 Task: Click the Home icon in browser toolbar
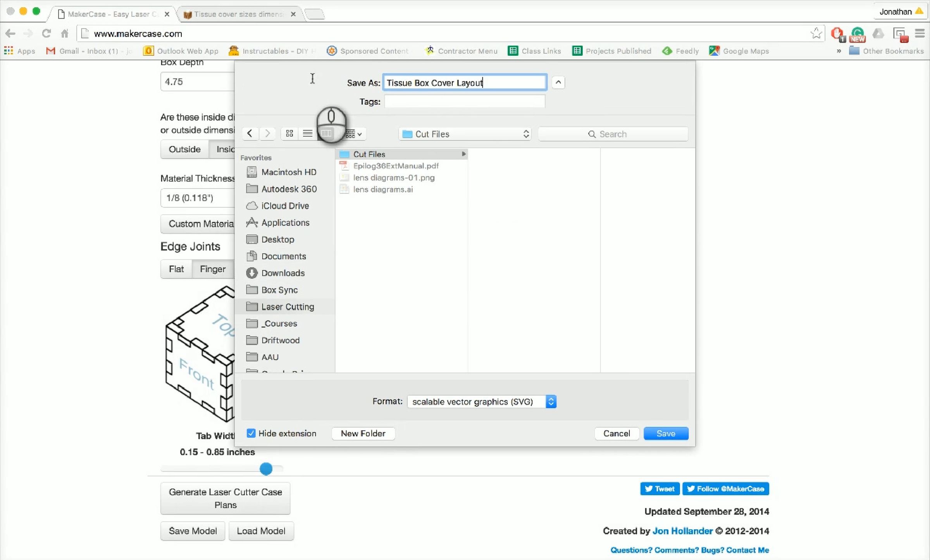click(x=65, y=34)
